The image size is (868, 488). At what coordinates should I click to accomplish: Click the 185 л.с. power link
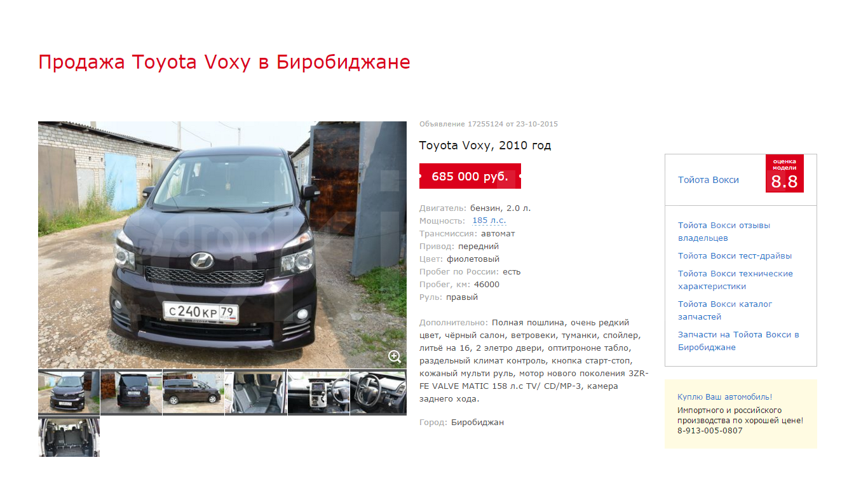pyautogui.click(x=489, y=220)
